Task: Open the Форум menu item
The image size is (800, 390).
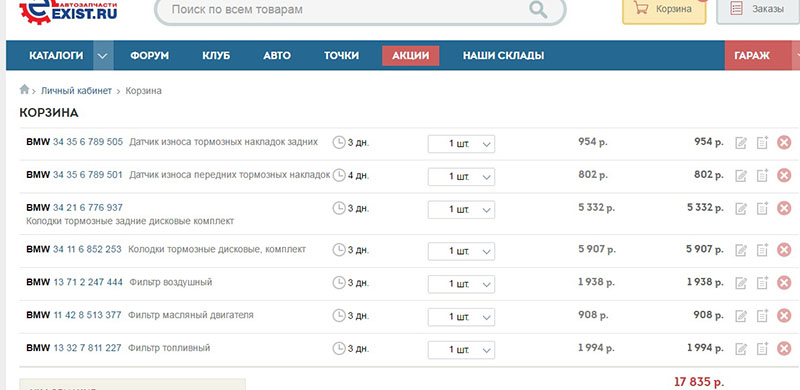Action: (149, 56)
